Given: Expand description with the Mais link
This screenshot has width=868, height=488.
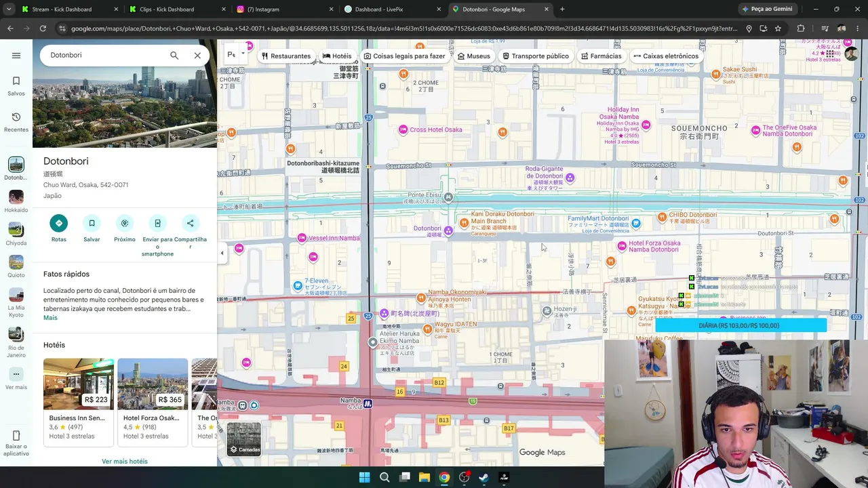Looking at the screenshot, I should 50,318.
